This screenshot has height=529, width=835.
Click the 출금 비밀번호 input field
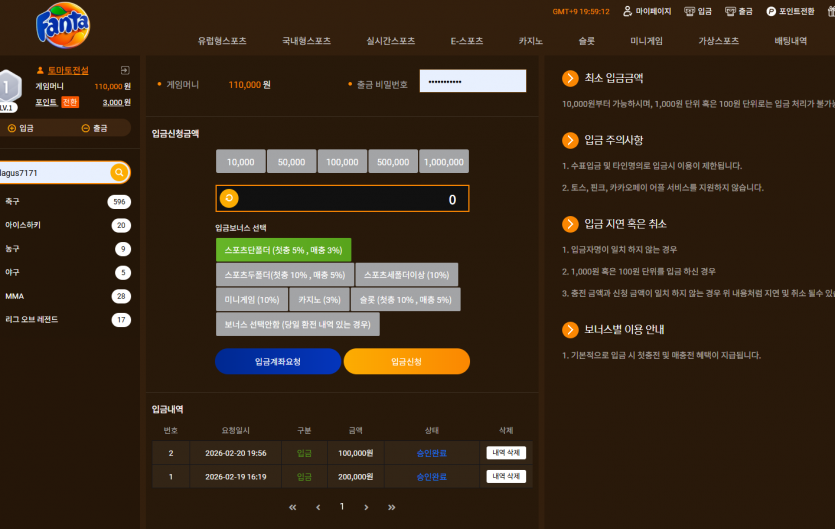point(472,81)
